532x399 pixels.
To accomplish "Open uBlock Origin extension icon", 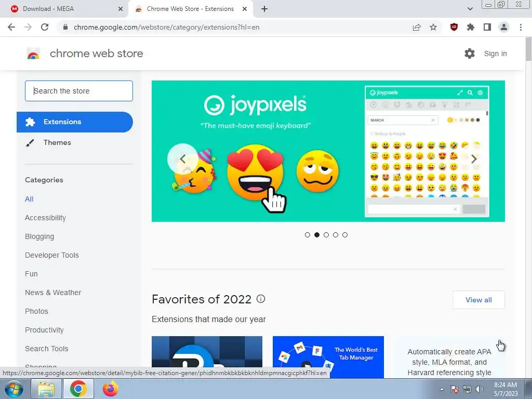I will 454,27.
